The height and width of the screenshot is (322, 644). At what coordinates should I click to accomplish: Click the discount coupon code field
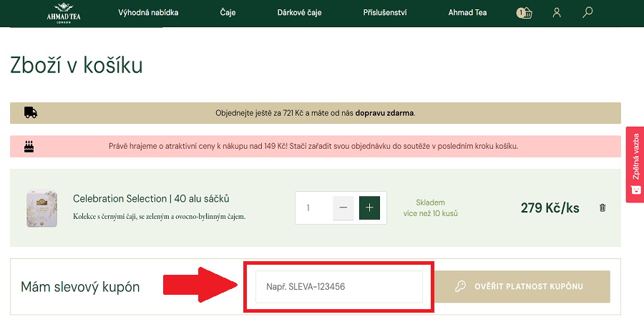(338, 287)
